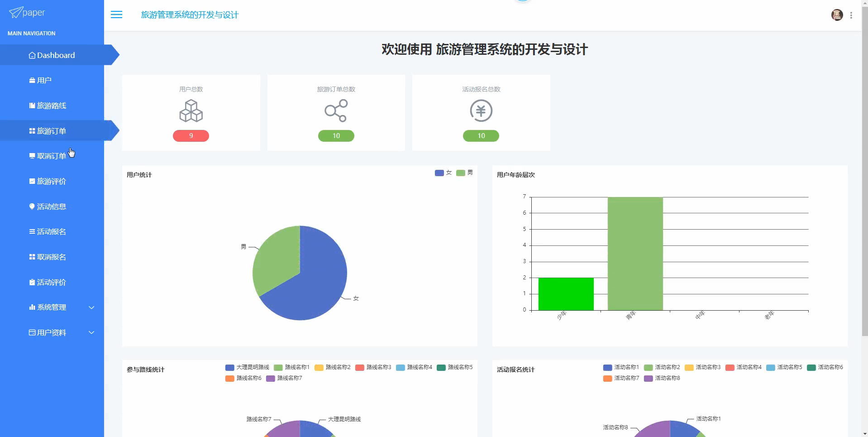
Task: Click the red 9 user count badge
Action: pos(191,136)
